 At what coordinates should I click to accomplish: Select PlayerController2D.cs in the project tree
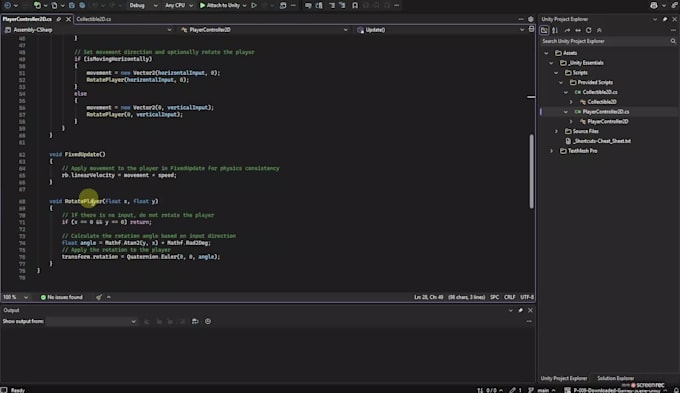click(605, 111)
